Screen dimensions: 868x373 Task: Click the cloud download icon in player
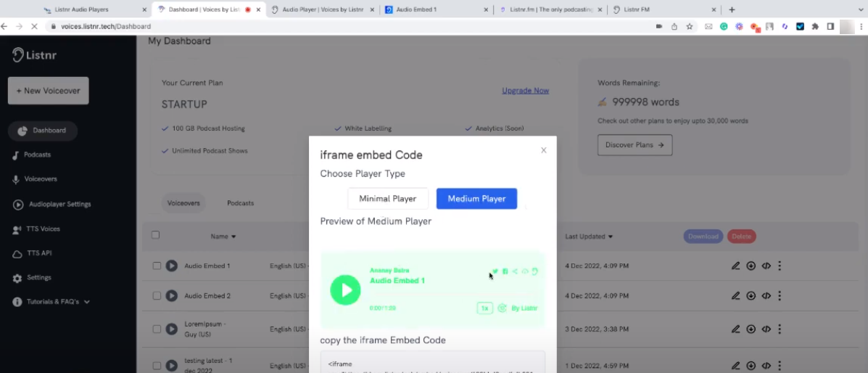tap(525, 271)
